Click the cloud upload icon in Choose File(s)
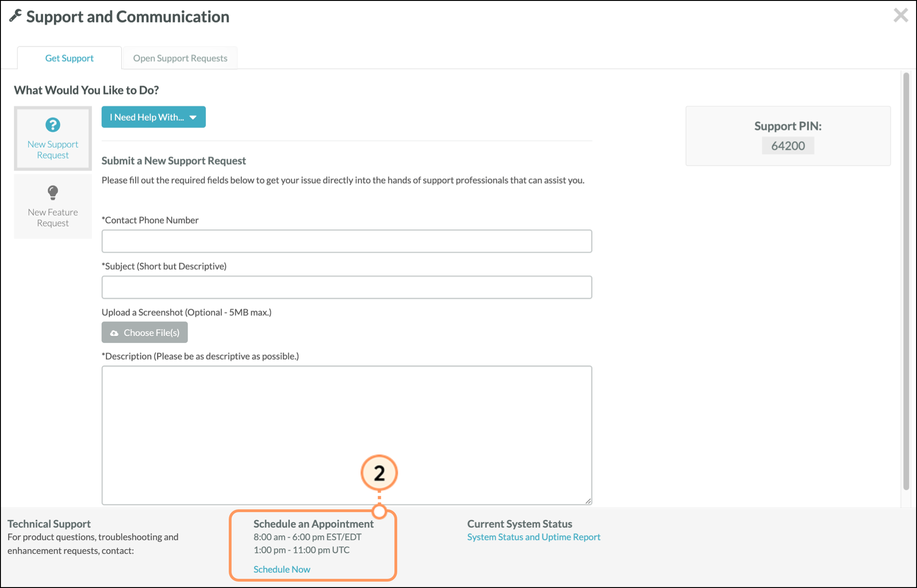 [114, 333]
